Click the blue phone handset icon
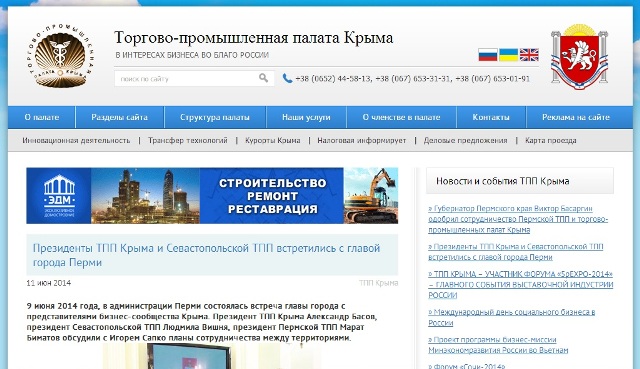The image size is (640, 369). (287, 78)
